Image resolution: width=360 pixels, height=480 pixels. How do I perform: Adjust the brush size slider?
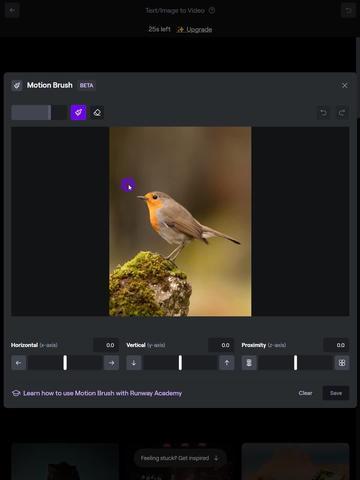coord(39,113)
